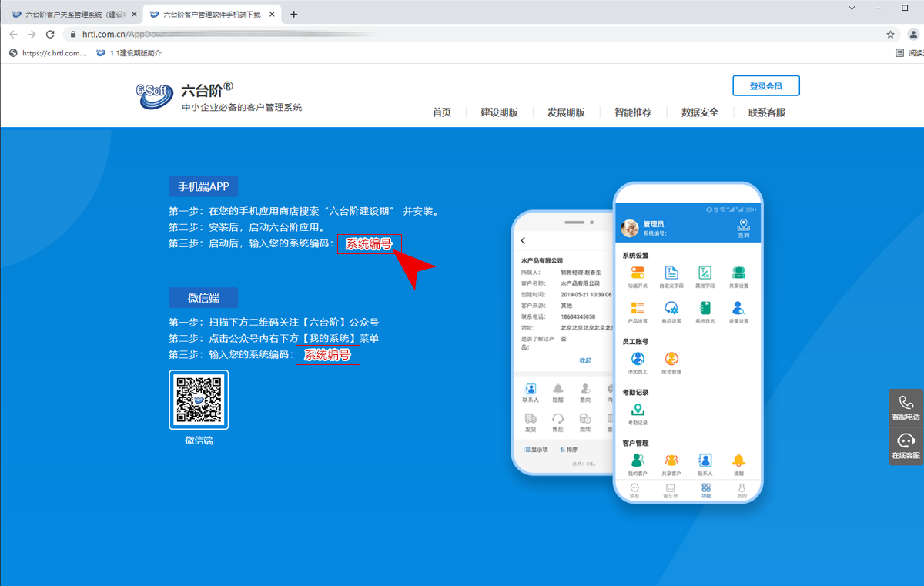This screenshot has height=586, width=924.
Task: Click 联系人 icon under 客户管理
Action: click(705, 460)
